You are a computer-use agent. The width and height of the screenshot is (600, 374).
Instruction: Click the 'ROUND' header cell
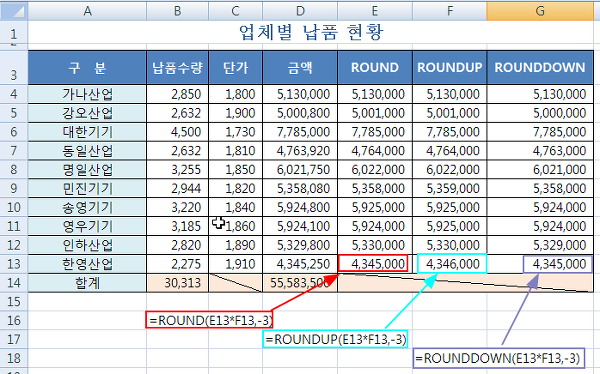[x=375, y=67]
